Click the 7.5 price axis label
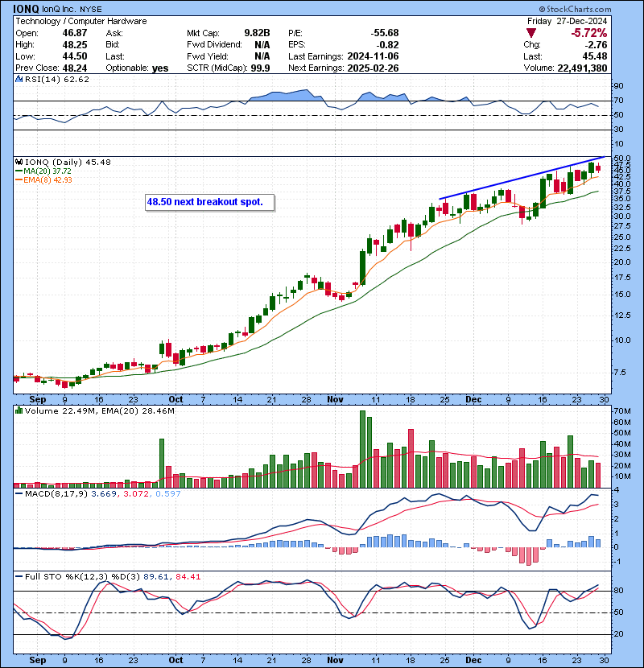The image size is (644, 668). (620, 373)
